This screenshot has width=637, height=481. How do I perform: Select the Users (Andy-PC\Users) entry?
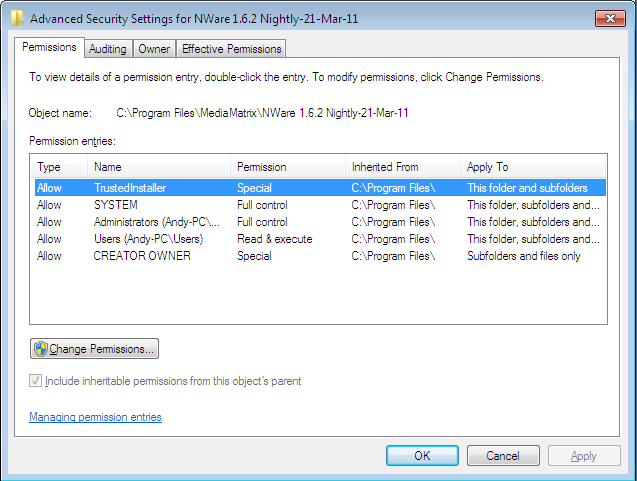(320, 239)
